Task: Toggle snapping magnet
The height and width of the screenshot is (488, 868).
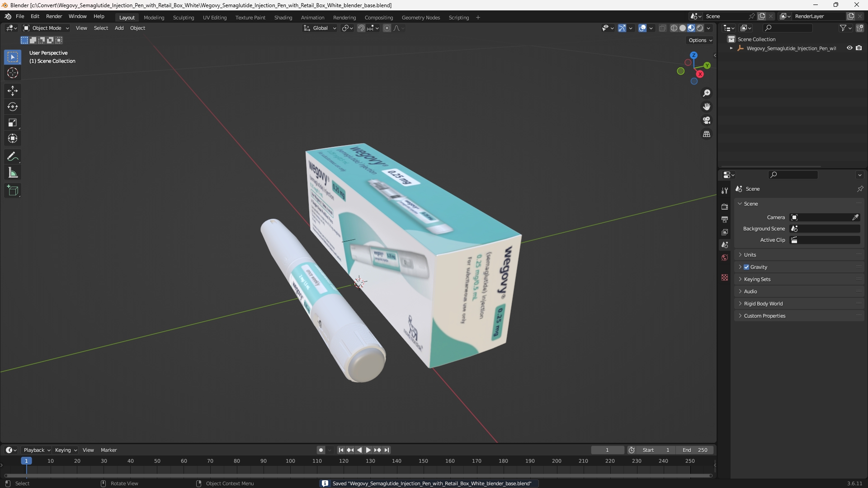Action: (361, 28)
